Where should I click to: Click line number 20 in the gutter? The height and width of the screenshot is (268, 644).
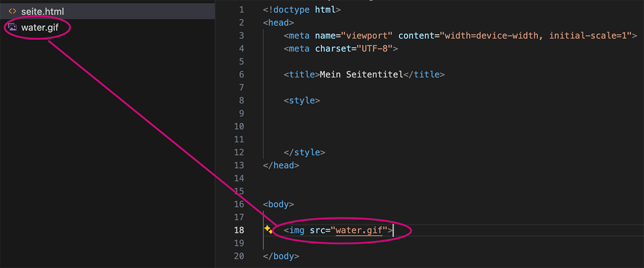click(x=238, y=256)
